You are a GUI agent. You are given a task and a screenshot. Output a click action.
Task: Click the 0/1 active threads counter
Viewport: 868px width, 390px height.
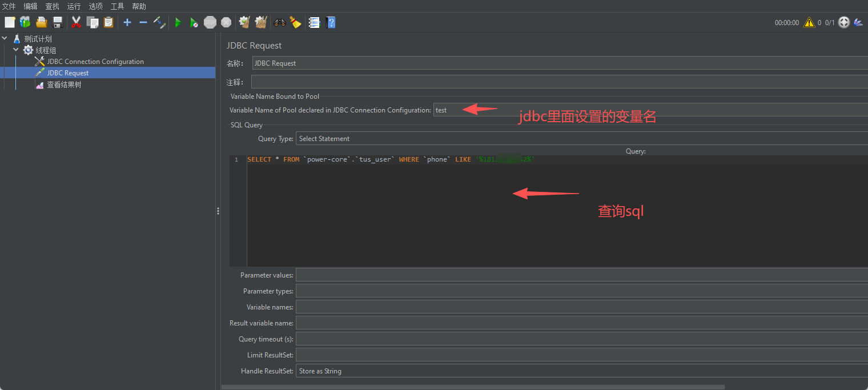[x=830, y=23]
